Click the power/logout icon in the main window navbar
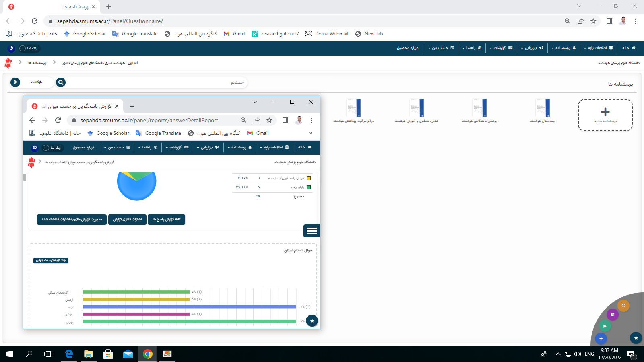The height and width of the screenshot is (362, 644). click(x=11, y=48)
